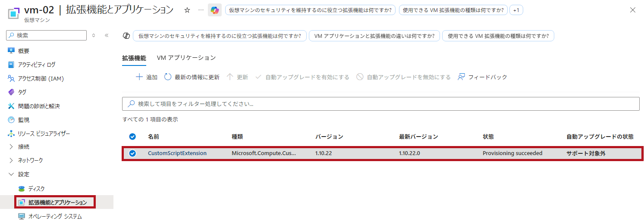Click the タグ tag icon
Screen dimensions: 644x224
(11, 92)
